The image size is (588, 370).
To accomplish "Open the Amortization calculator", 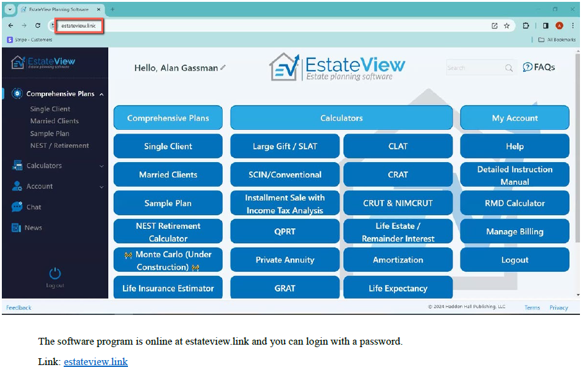I will click(398, 260).
